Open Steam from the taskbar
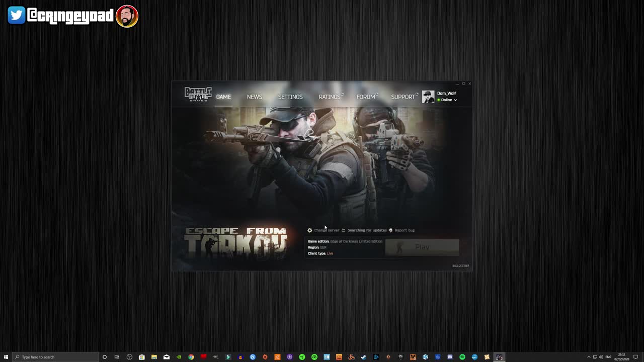This screenshot has width=644, height=362. coord(363,357)
